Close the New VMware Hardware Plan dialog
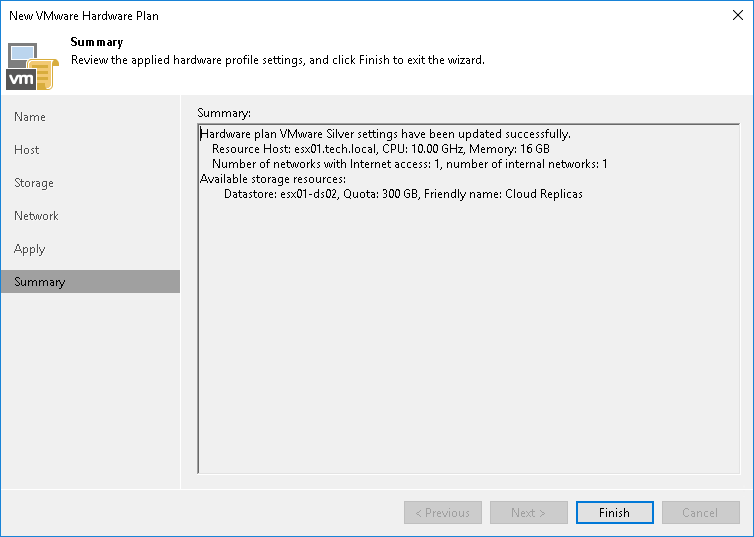The height and width of the screenshot is (537, 754). pos(738,15)
